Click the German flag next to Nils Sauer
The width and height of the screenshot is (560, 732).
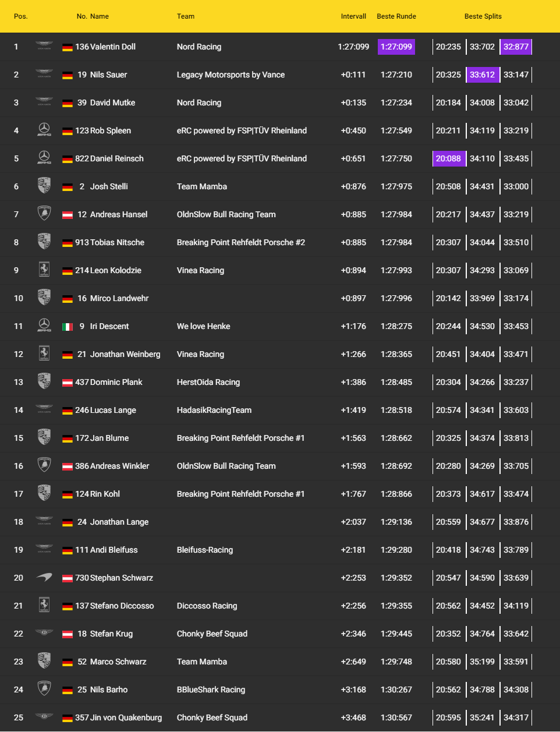[68, 75]
